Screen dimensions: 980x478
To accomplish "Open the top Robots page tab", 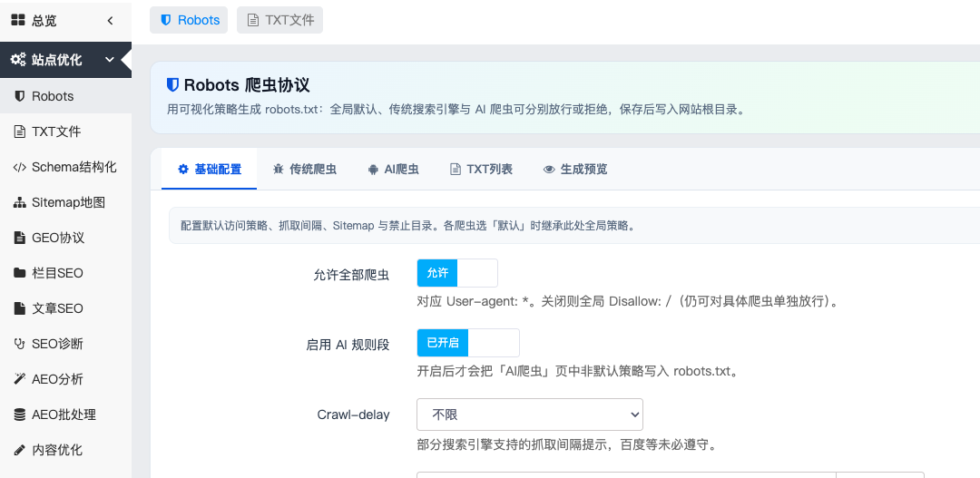I will 189,20.
